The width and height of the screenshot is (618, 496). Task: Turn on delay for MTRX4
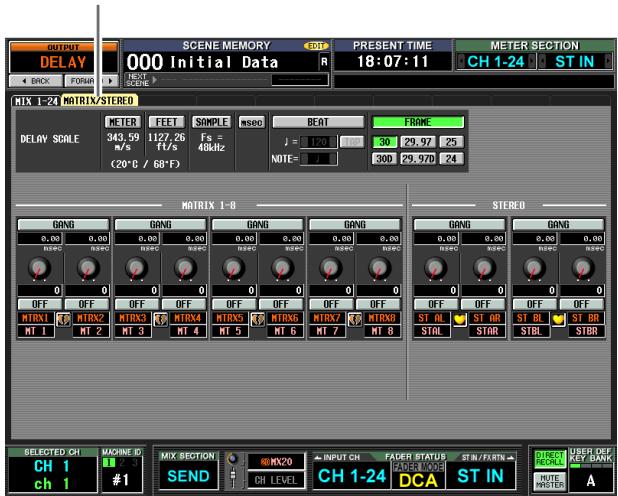(x=184, y=304)
